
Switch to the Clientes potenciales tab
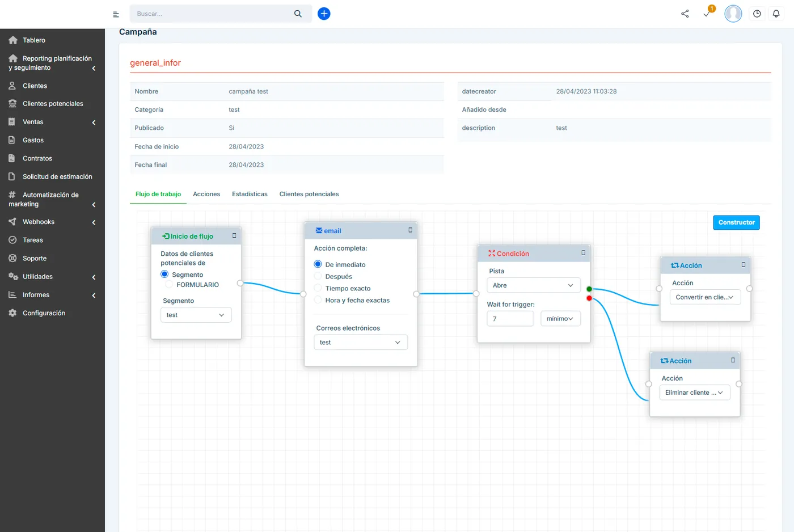point(309,194)
